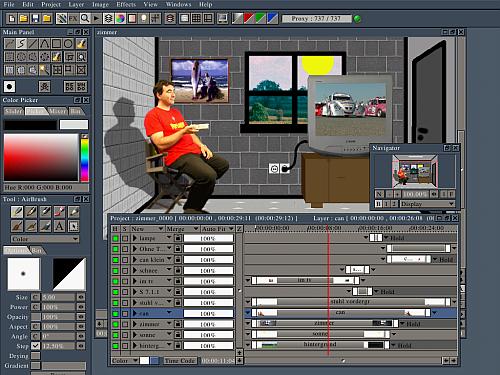Click the Size value field 5.00
The height and width of the screenshot is (375, 500).
(58, 297)
